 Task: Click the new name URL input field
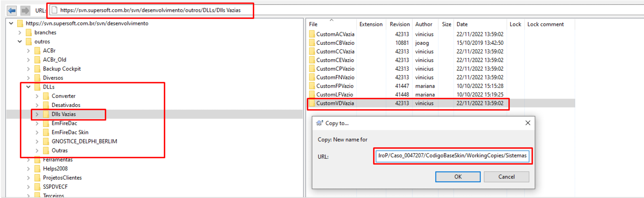pos(452,156)
